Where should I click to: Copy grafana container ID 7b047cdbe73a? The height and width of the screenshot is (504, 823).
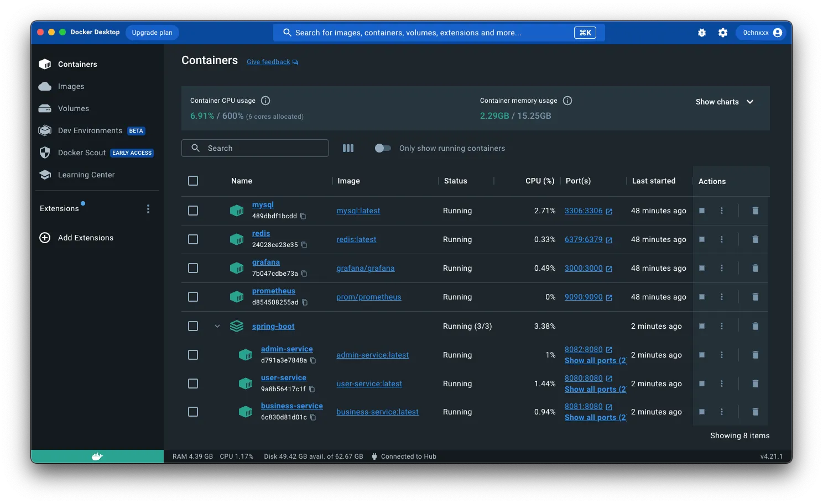(x=304, y=274)
